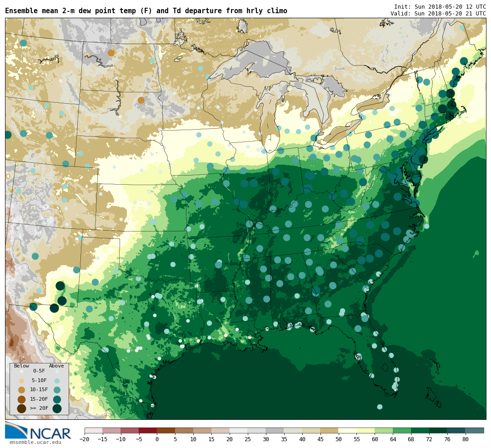Pick the colorbar swatch between 15 and 20
Viewport: 491px width, 448px height.
pos(221,430)
